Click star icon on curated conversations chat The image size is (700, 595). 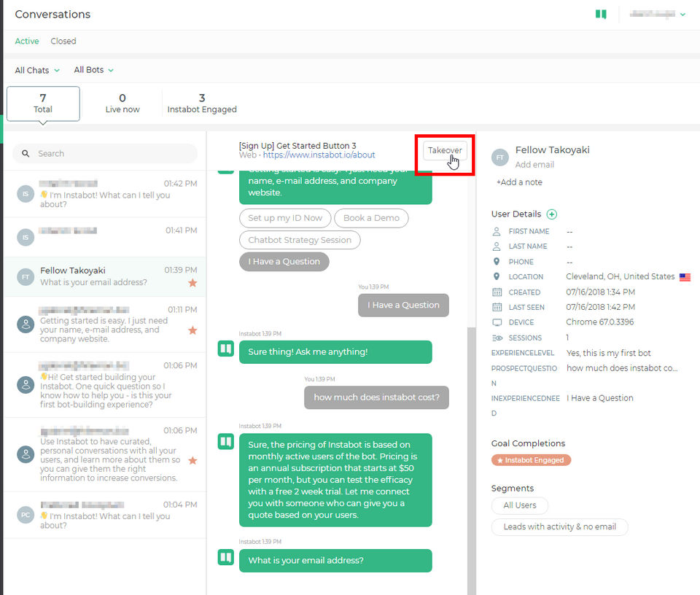tap(192, 460)
